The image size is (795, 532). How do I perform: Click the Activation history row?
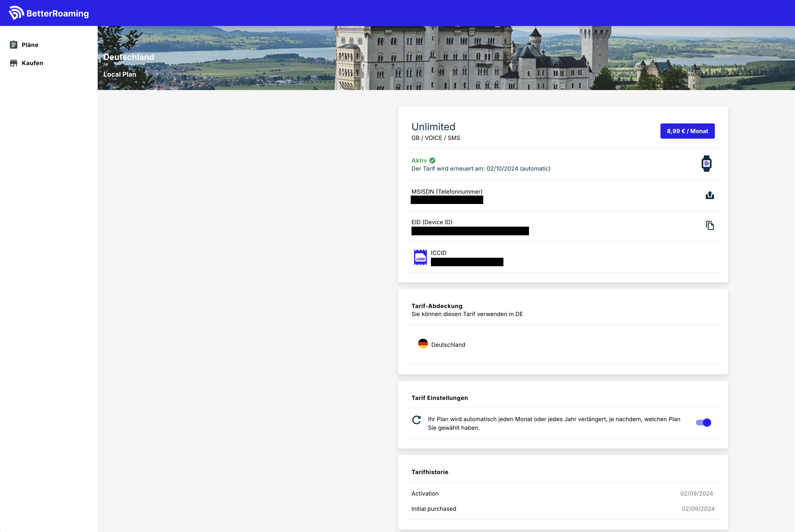[425, 494]
